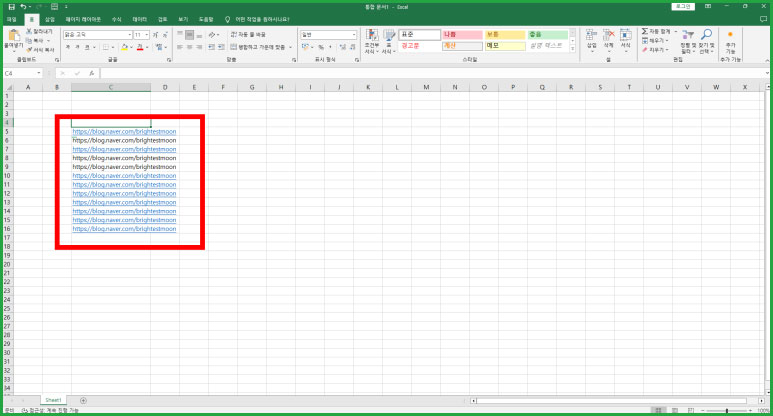Apply the Good (좋음) cell style
The width and height of the screenshot is (773, 416).
click(x=547, y=35)
